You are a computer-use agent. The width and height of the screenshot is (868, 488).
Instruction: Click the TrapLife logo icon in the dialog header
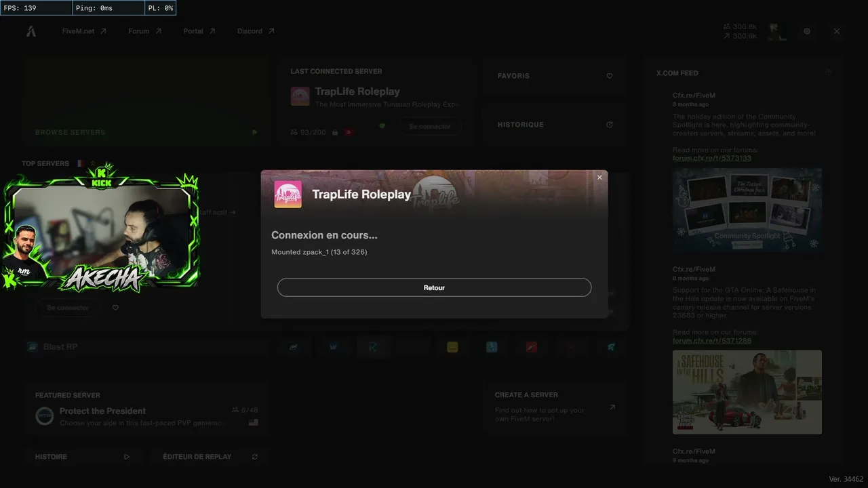(288, 195)
